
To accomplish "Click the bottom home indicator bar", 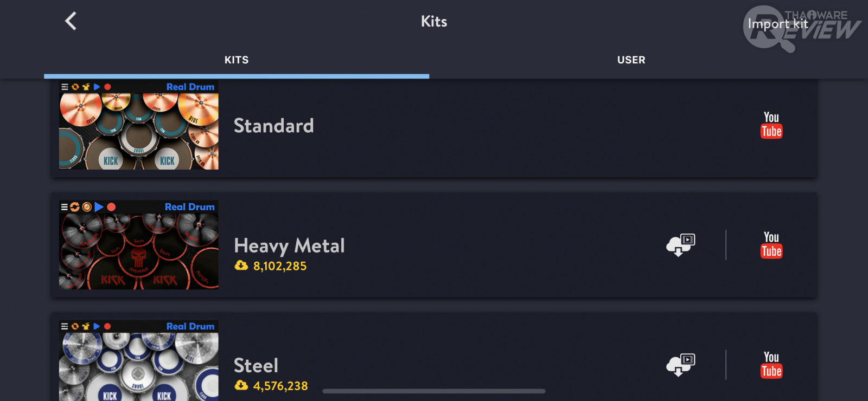I will 434,391.
